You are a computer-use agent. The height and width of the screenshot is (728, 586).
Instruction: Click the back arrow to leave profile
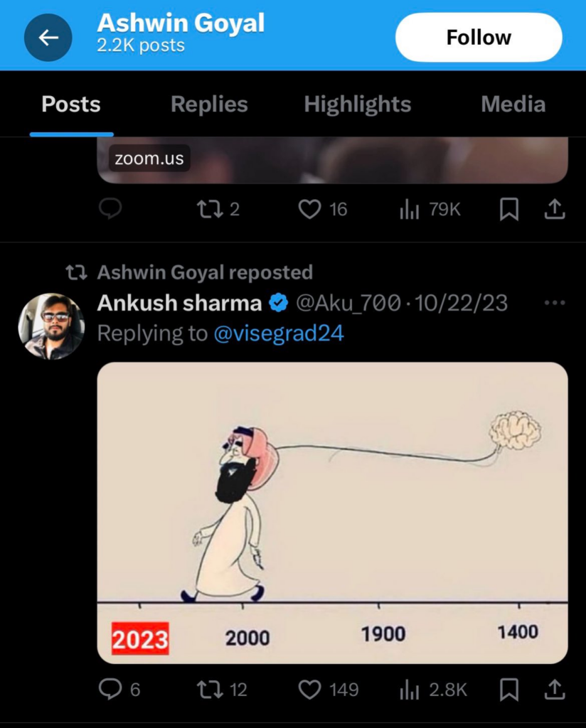point(48,37)
